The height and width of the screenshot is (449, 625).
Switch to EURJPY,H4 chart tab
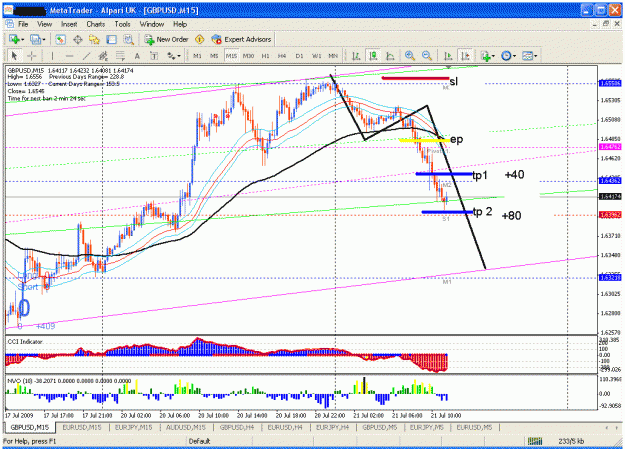[332, 427]
